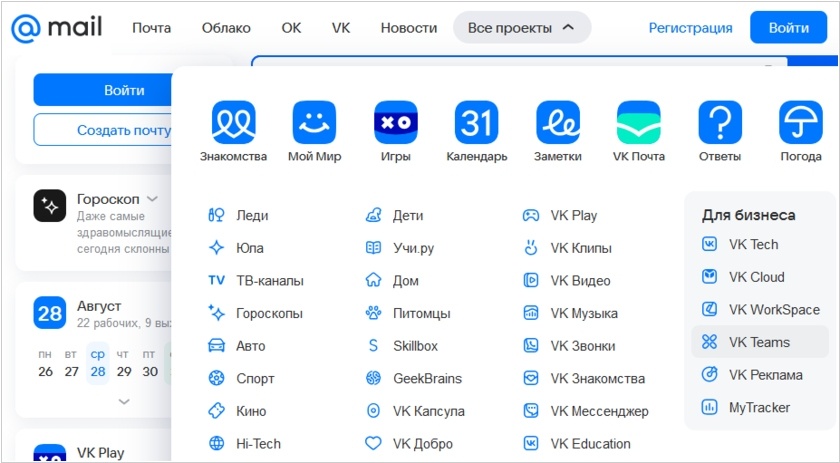Open OK in top navigation
This screenshot has width=840, height=463.
pyautogui.click(x=291, y=28)
